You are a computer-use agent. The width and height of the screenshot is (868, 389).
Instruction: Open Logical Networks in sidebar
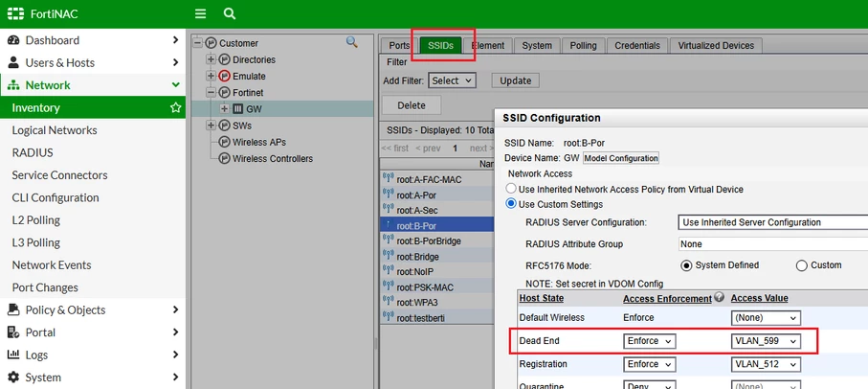pos(55,130)
